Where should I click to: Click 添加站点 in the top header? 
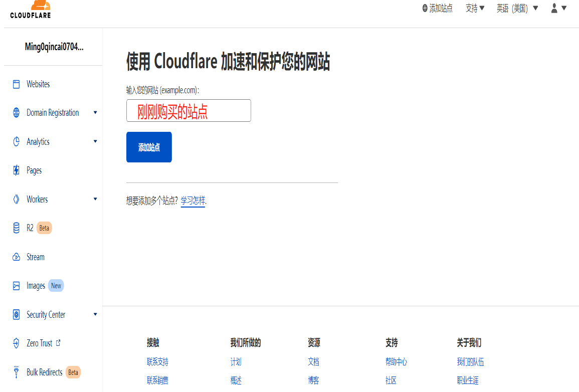(x=441, y=8)
